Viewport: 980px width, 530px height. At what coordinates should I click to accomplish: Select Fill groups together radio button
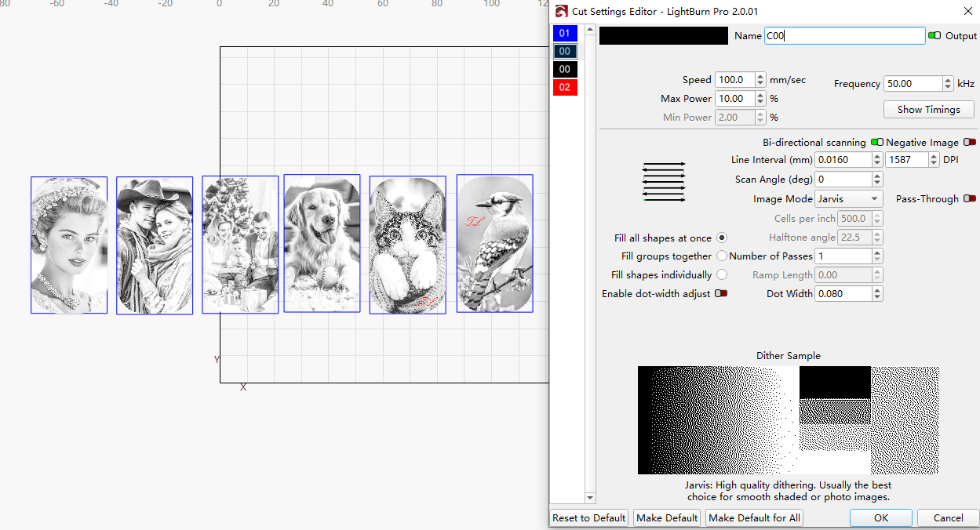tap(721, 256)
